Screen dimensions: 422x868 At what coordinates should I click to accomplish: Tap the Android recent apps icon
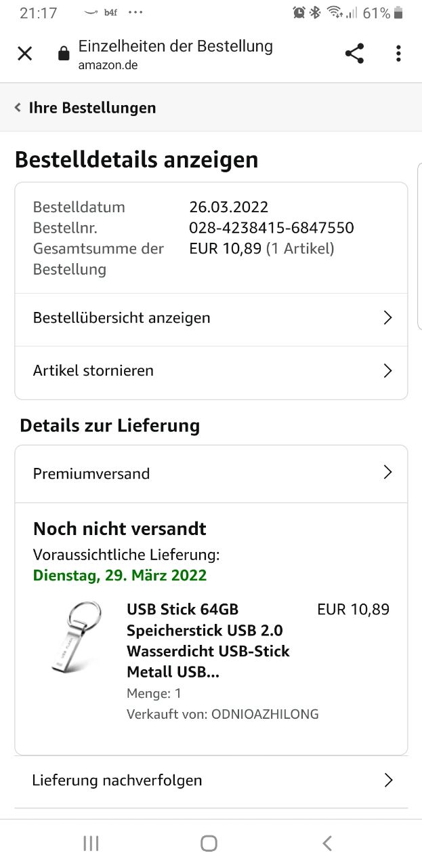91,843
